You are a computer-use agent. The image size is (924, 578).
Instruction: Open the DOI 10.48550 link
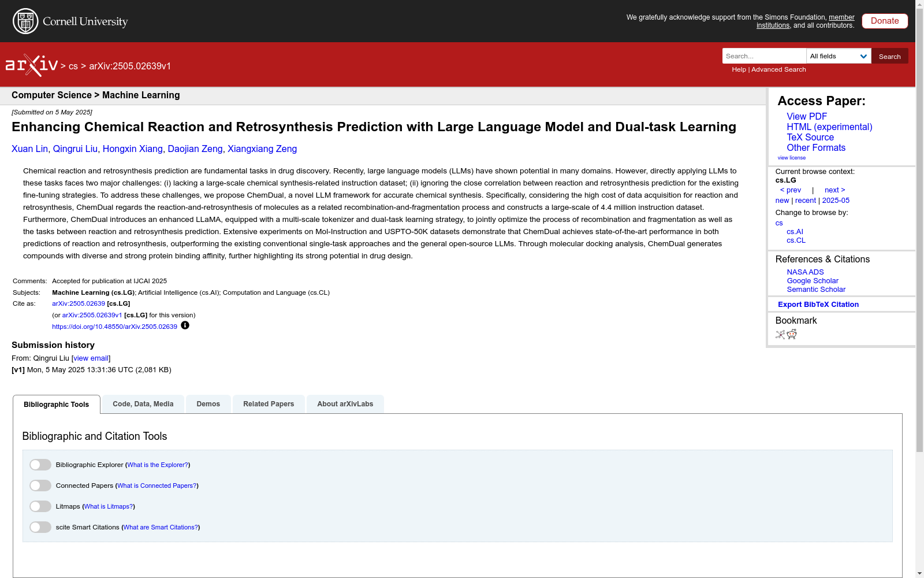114,327
